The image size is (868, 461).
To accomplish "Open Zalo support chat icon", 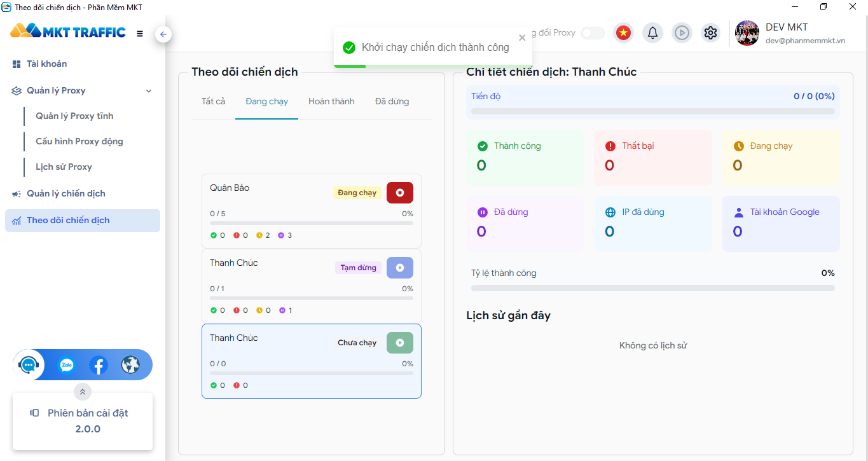I will pos(65,364).
